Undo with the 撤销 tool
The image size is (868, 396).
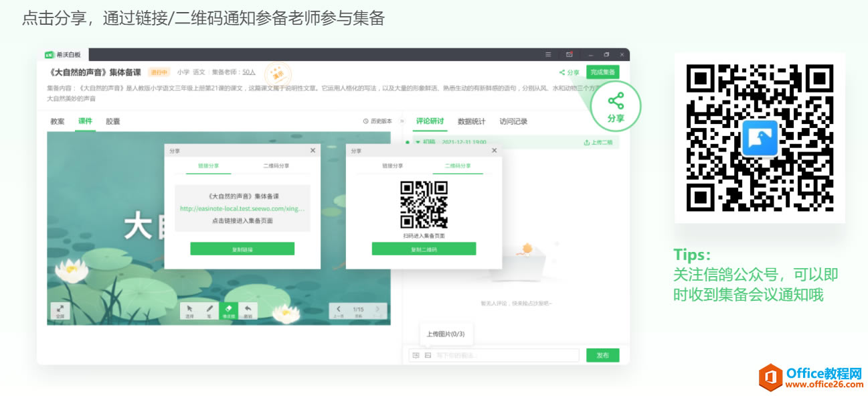(248, 311)
